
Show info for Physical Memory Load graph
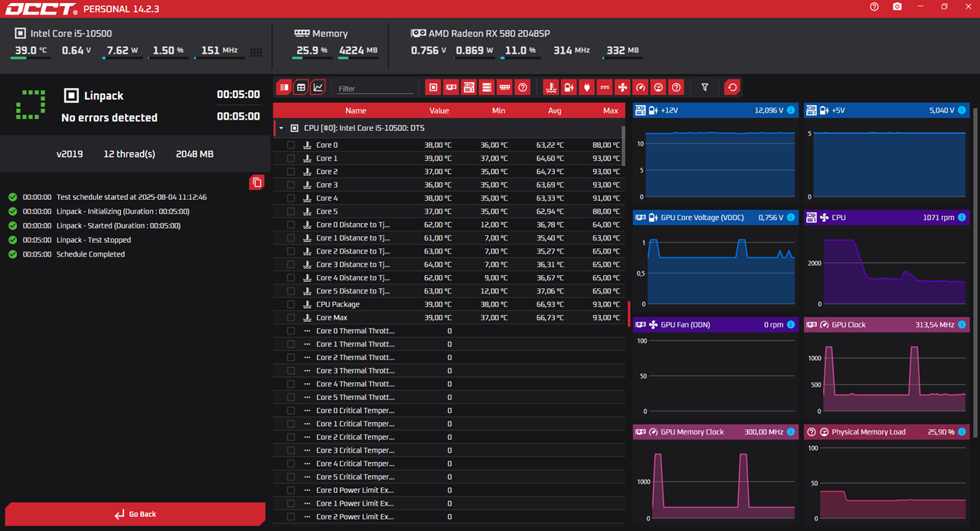962,432
